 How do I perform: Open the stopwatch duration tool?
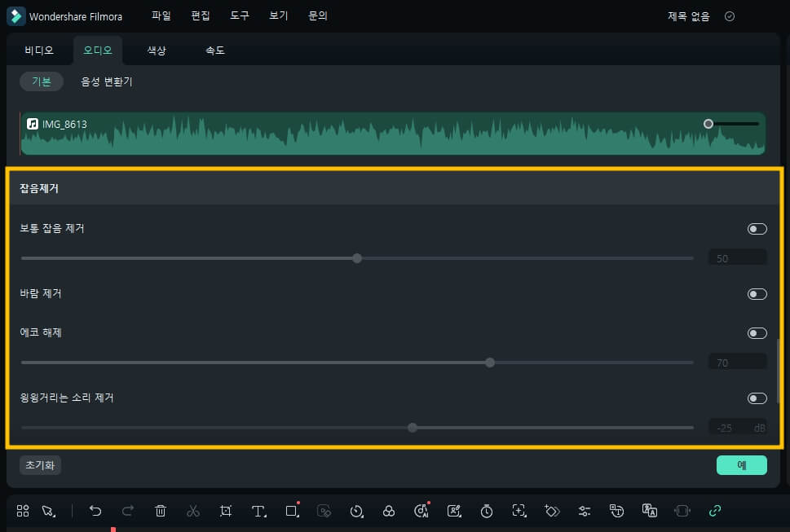click(x=486, y=512)
